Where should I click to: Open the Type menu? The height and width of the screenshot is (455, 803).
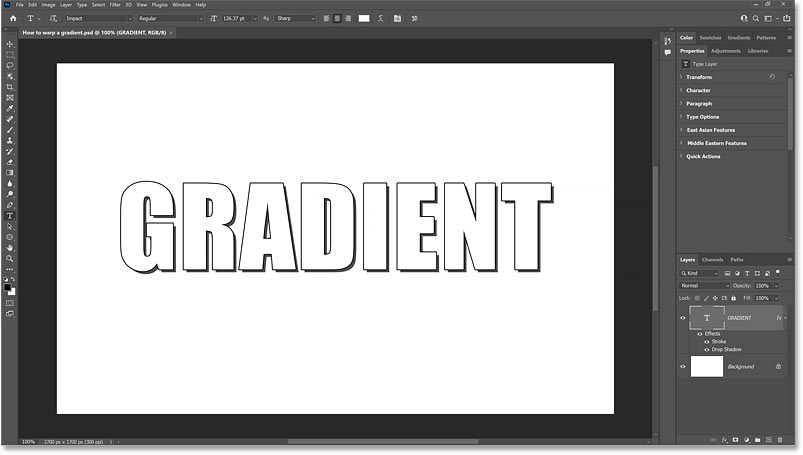click(x=82, y=5)
